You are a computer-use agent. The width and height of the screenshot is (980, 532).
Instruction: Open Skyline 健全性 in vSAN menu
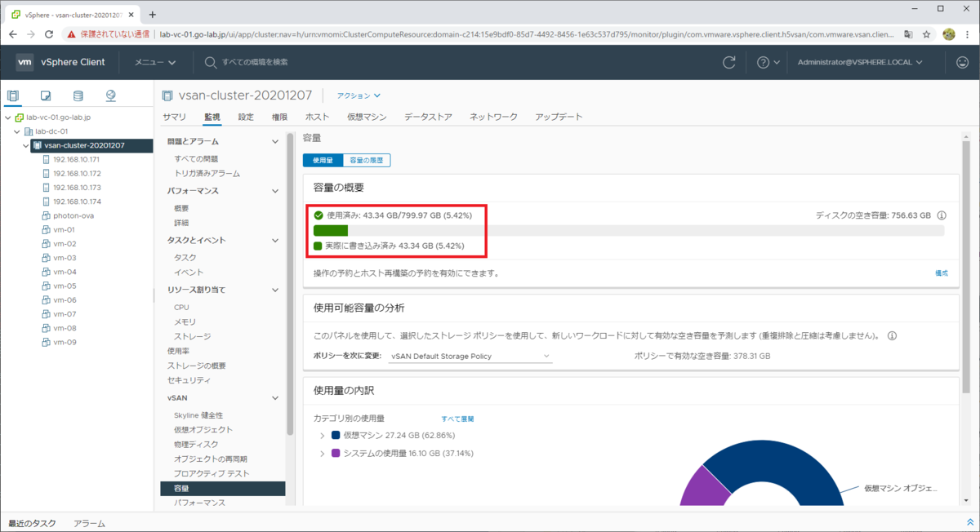198,415
